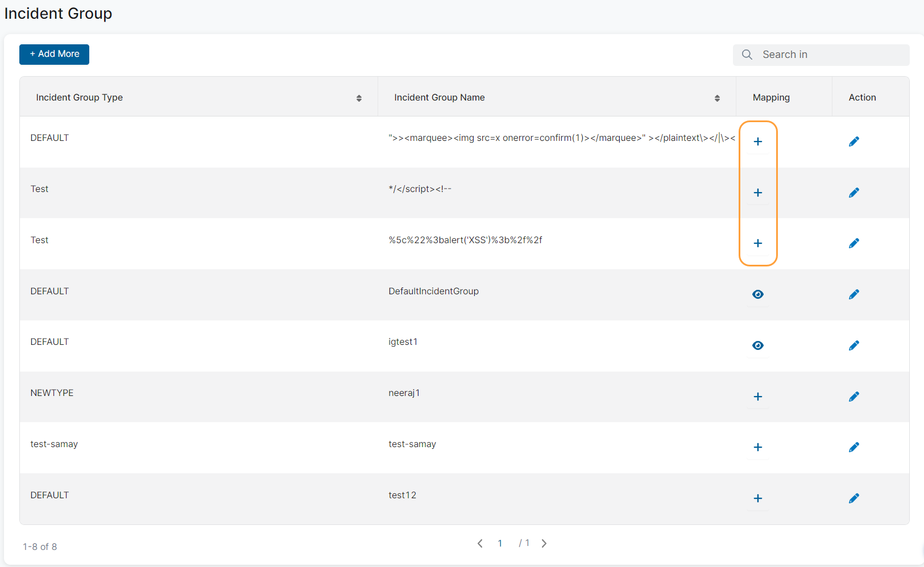This screenshot has height=567, width=924.
Task: Select the page number input showing 1
Action: click(500, 543)
